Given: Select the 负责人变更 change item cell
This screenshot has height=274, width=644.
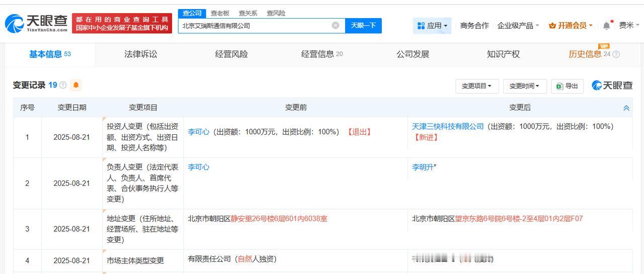Looking at the screenshot, I should tap(143, 183).
